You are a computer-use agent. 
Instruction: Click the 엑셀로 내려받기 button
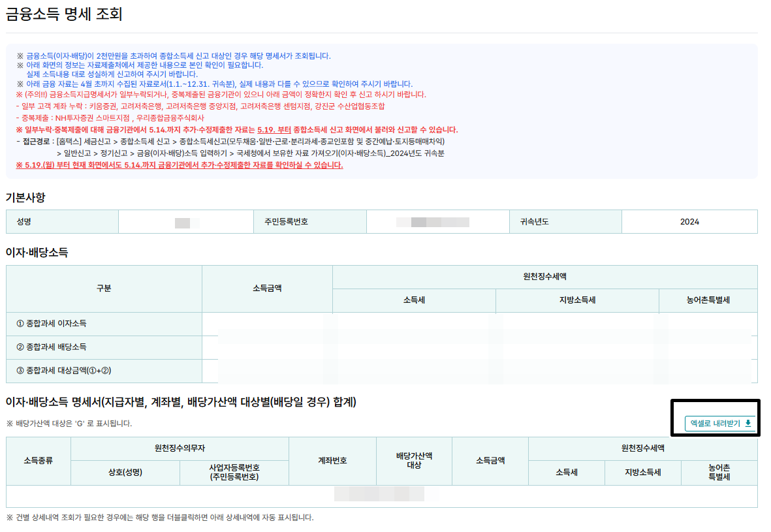pyautogui.click(x=720, y=424)
